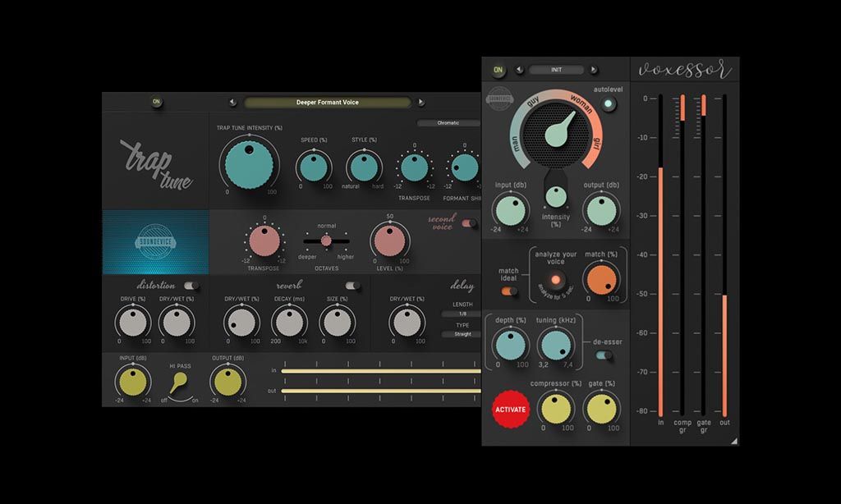
Task: Click the intensity (%) knob
Action: [x=556, y=196]
